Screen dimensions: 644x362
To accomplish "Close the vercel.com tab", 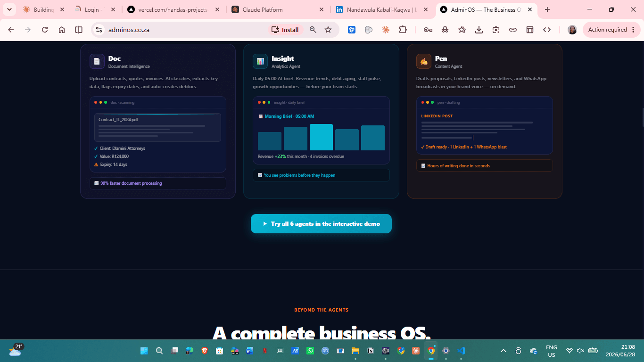I will (217, 9).
